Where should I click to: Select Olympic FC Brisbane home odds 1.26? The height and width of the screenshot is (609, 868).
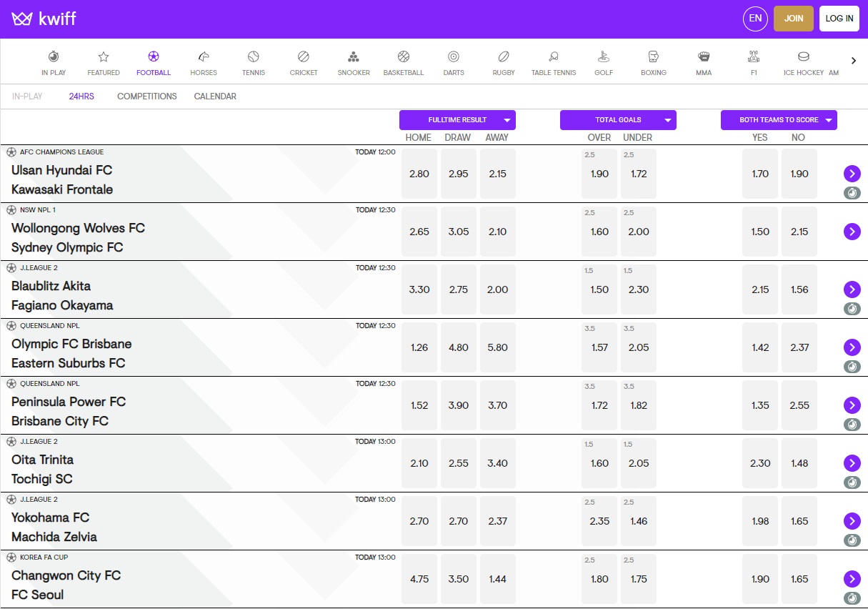(x=419, y=347)
